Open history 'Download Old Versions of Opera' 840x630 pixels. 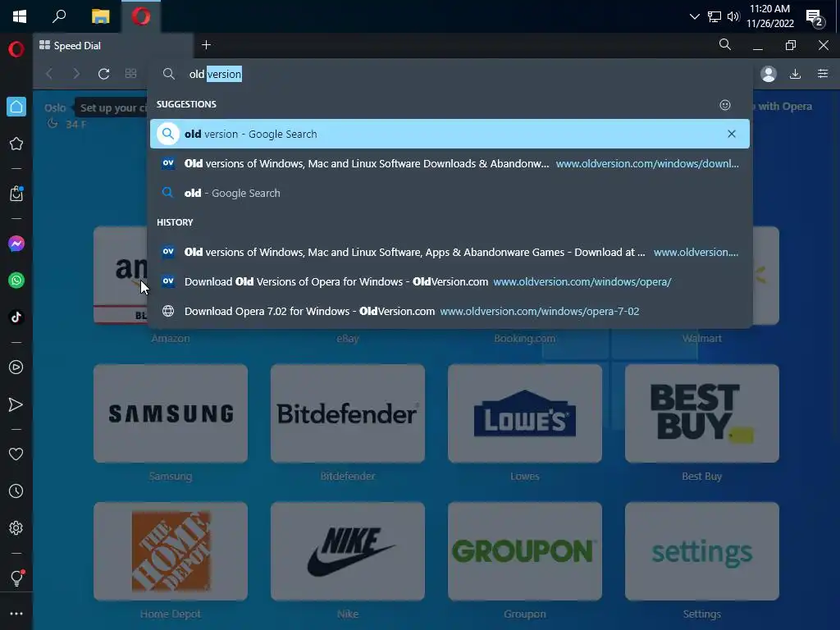(x=450, y=281)
